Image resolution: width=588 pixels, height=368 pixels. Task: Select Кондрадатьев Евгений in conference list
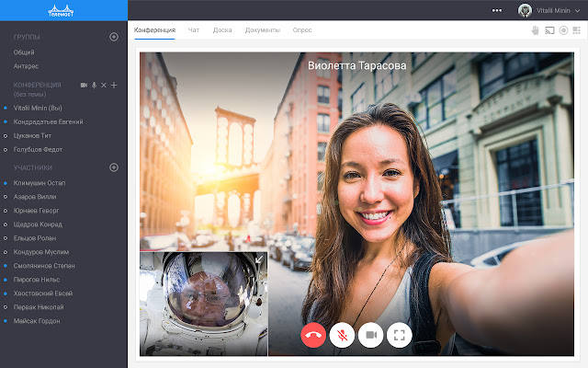tap(49, 121)
